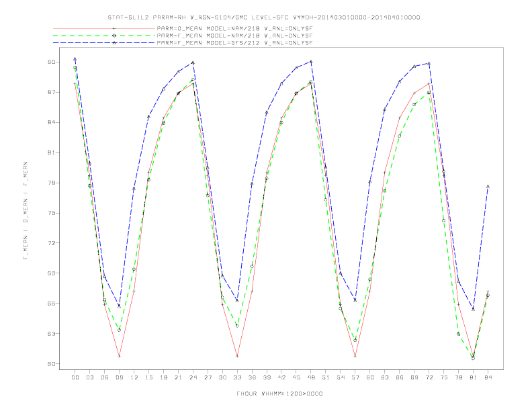Click x-axis tick label 18
Image resolution: width=532 pixels, height=411 pixels.
pos(163,377)
